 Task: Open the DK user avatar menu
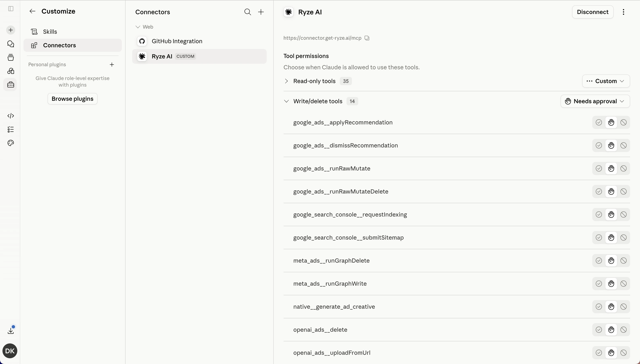coord(10,351)
